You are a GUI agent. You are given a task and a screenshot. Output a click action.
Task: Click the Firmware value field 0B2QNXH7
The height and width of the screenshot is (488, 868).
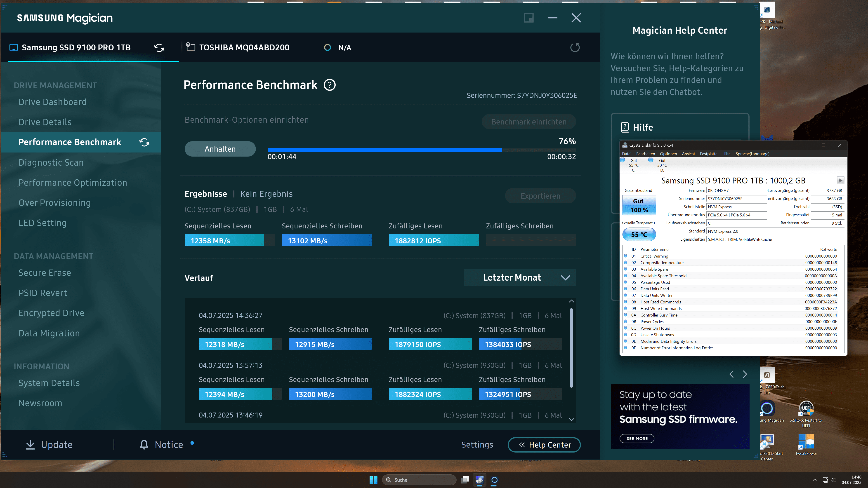pyautogui.click(x=737, y=191)
